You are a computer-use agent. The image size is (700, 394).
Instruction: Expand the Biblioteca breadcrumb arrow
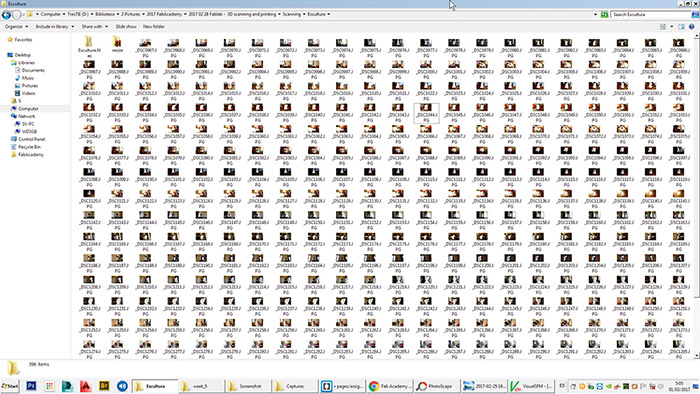118,14
